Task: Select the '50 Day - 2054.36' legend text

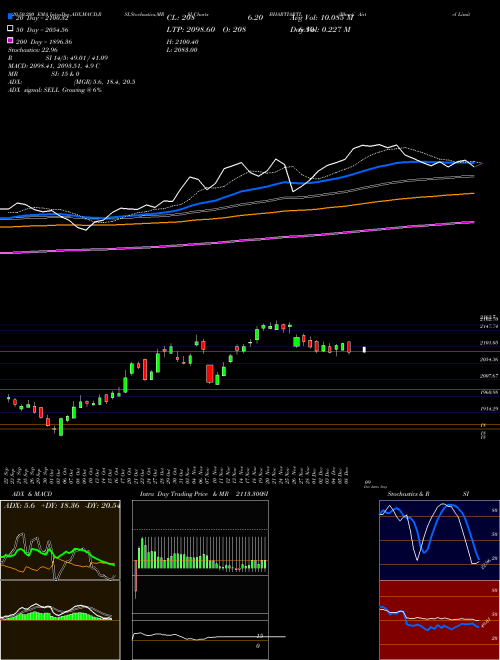Action: [42, 30]
